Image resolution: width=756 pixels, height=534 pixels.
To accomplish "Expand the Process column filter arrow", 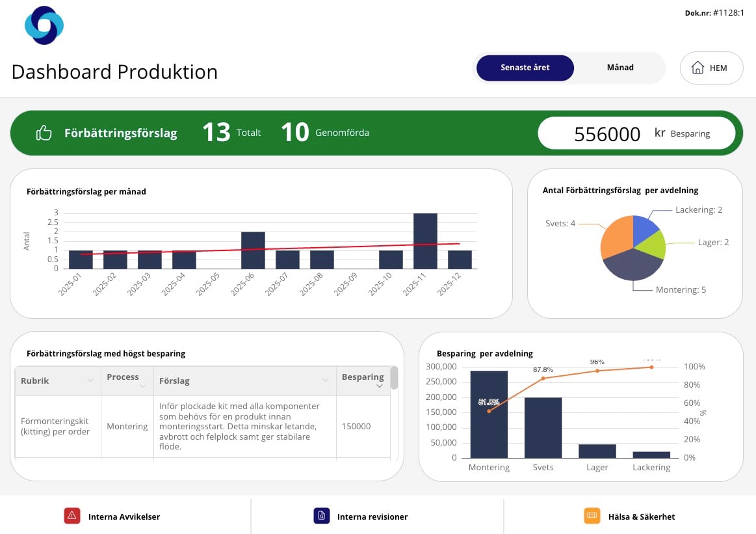I will (x=143, y=386).
